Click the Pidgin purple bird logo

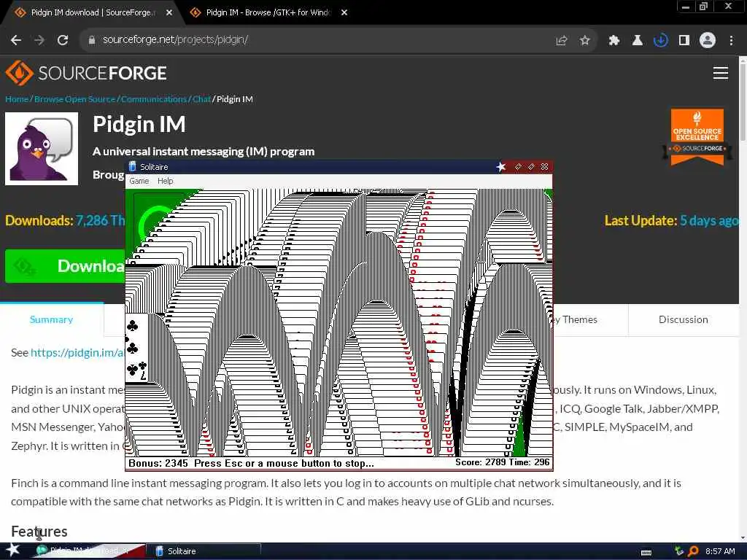(x=42, y=149)
